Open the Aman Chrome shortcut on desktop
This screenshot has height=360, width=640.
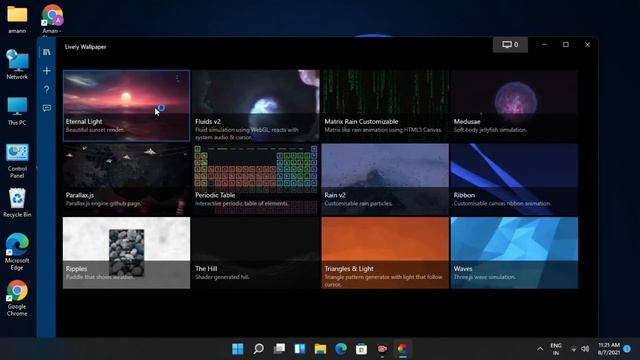click(x=52, y=20)
